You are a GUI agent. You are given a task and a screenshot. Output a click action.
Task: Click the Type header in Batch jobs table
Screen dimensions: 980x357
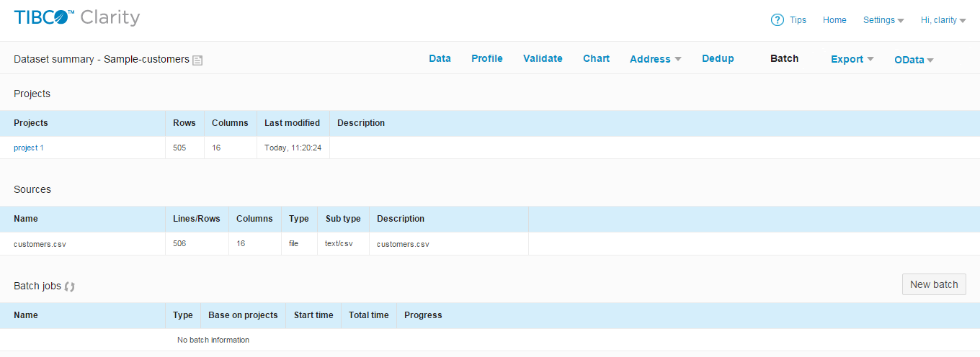pyautogui.click(x=183, y=315)
